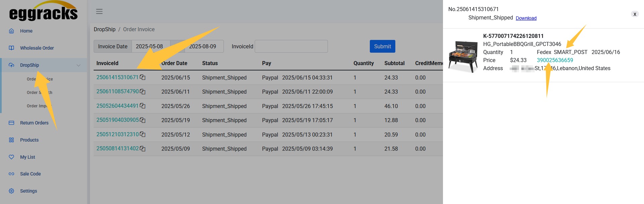
Task: Click the Download link in order panel
Action: point(526,18)
